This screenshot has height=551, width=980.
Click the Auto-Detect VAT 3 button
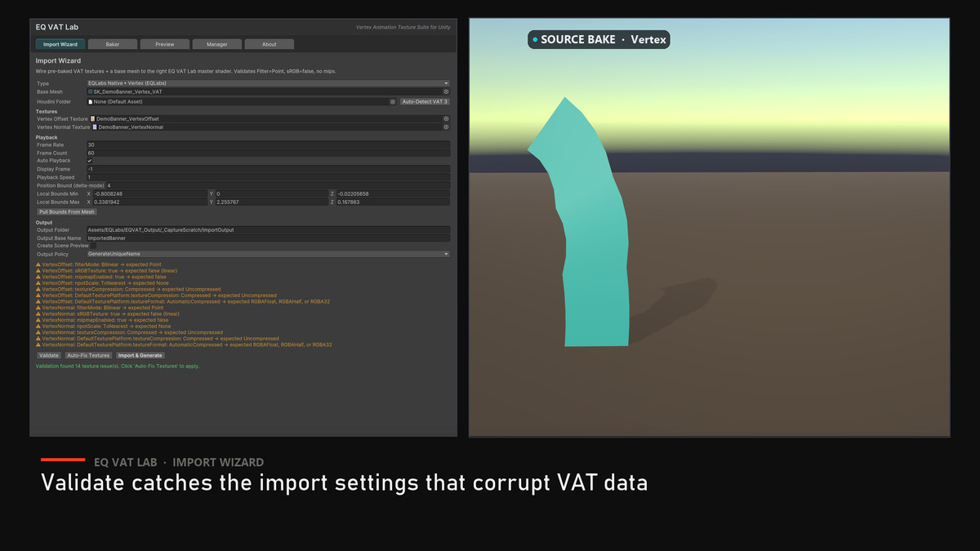[x=425, y=102]
